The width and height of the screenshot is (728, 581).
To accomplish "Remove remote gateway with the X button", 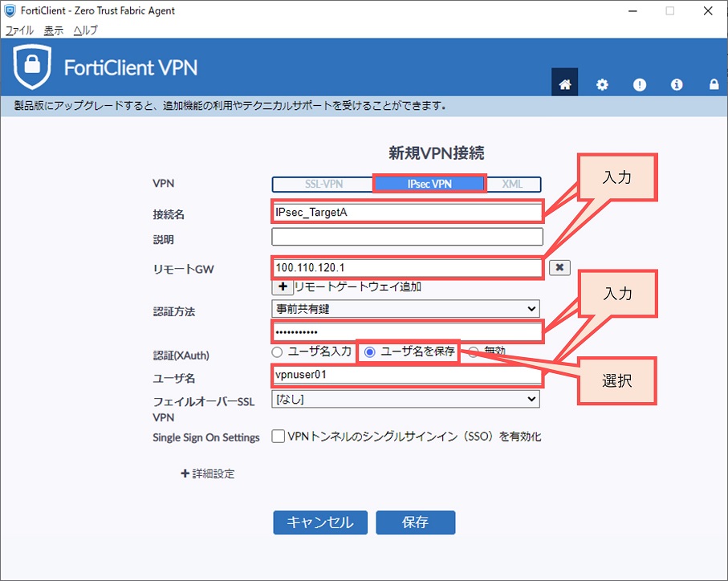I will [x=559, y=268].
